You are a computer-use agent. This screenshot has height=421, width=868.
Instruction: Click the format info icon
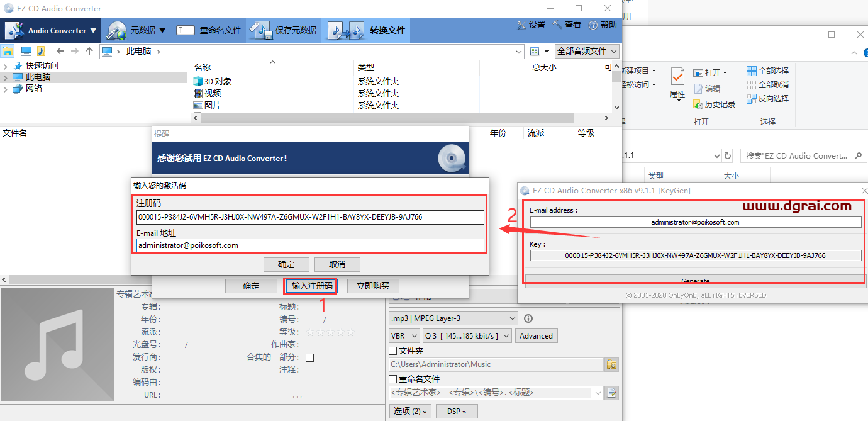coord(528,318)
